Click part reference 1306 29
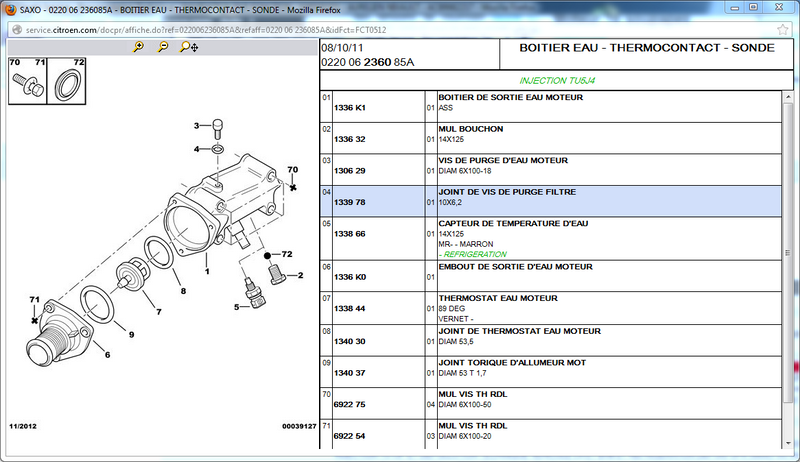The image size is (800, 462). (349, 171)
